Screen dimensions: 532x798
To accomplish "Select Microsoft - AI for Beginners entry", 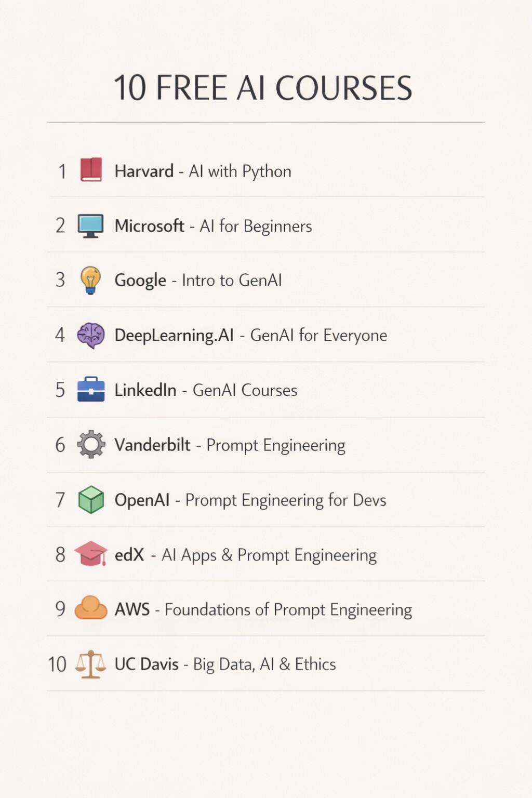I will (x=213, y=226).
